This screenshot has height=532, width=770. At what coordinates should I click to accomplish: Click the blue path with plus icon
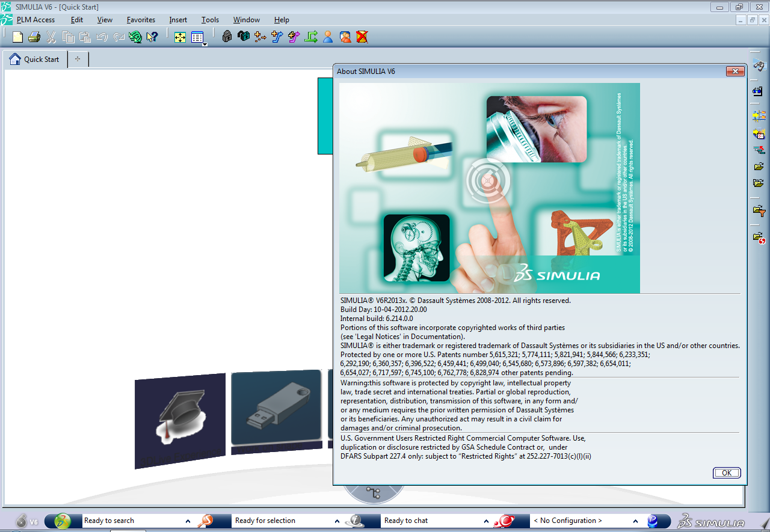tap(277, 37)
